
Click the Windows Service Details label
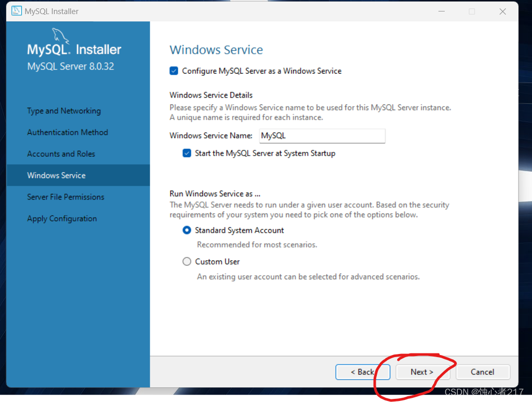click(x=211, y=95)
